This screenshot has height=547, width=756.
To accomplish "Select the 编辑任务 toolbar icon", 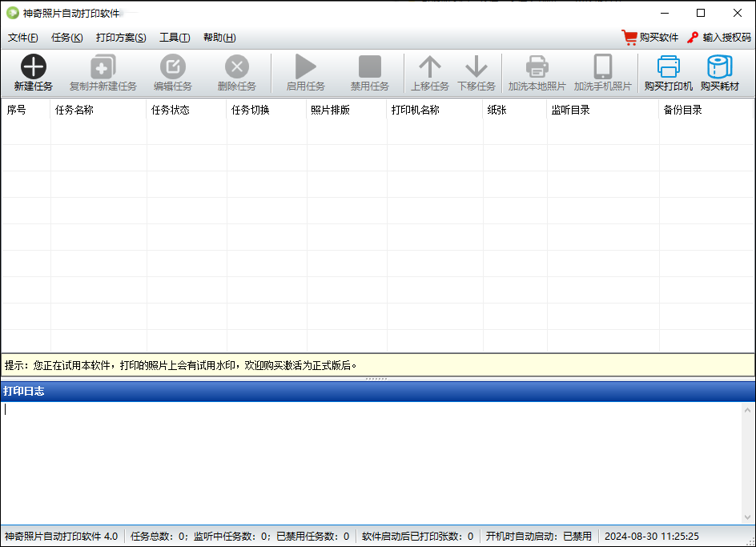I will [173, 66].
